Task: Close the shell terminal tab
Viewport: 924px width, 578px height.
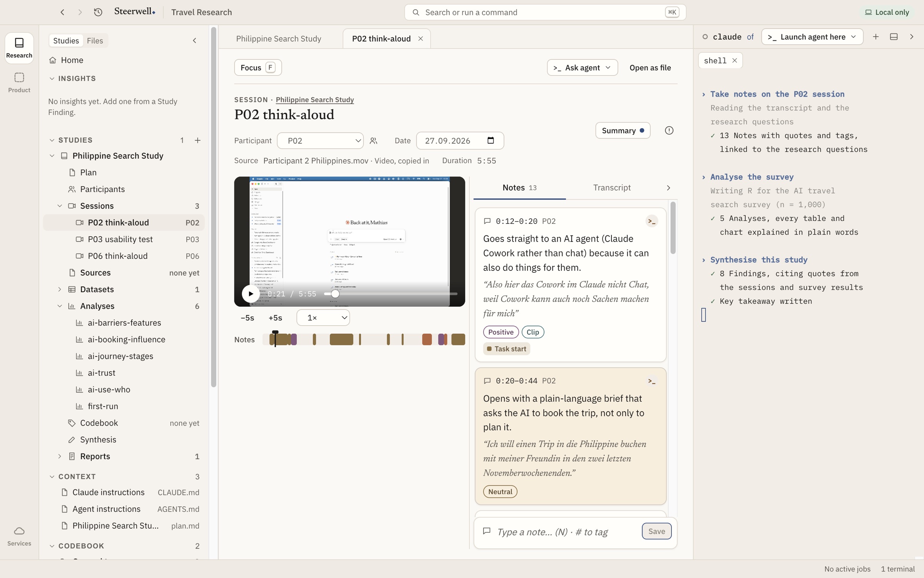Action: [735, 60]
